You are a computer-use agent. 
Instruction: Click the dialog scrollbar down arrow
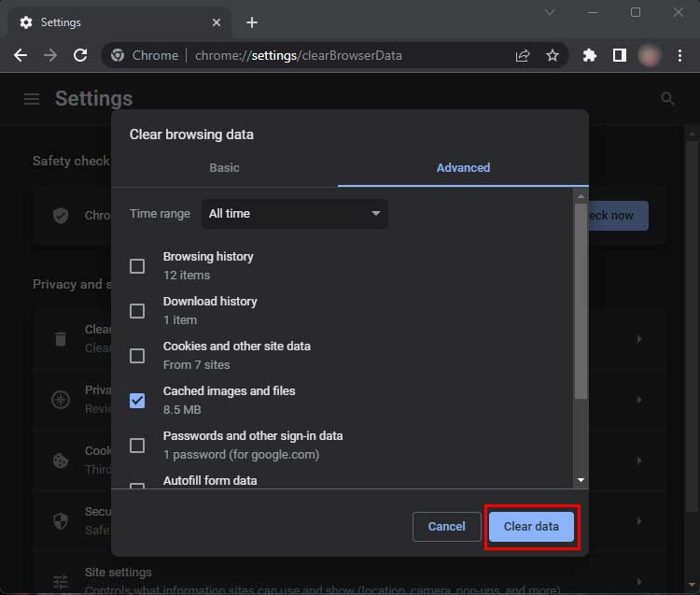pyautogui.click(x=581, y=480)
